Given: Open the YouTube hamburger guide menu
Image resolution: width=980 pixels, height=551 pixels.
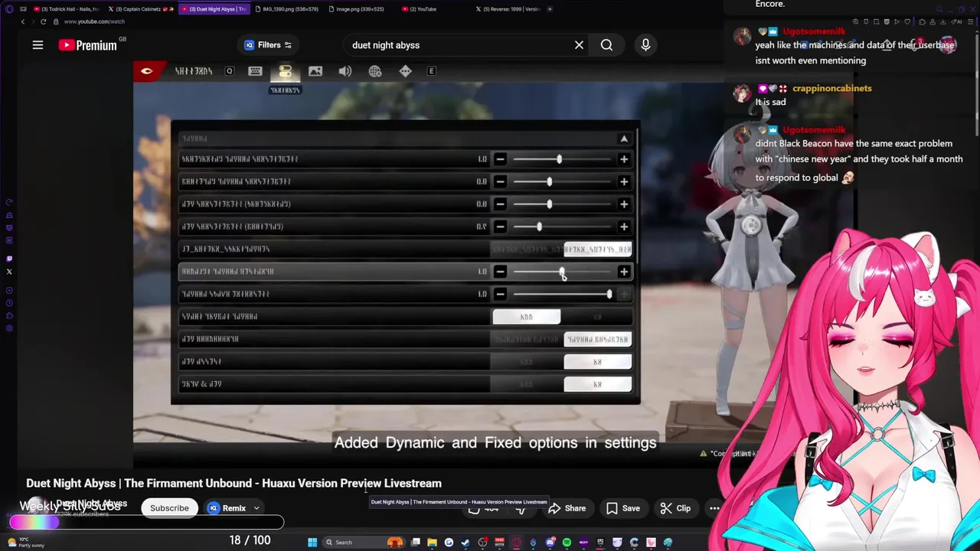Looking at the screenshot, I should 38,45.
